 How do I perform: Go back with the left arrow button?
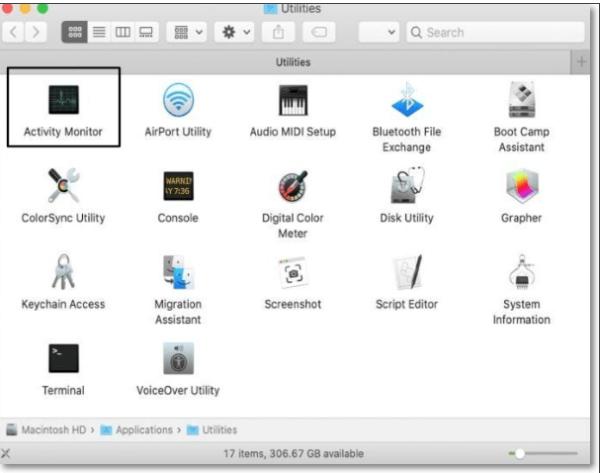coord(13,32)
